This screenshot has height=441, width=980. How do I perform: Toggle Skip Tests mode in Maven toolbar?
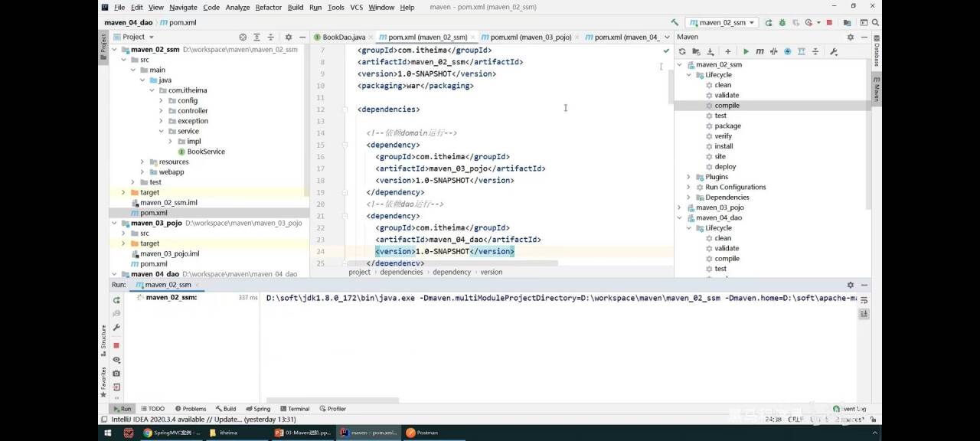[x=788, y=51]
